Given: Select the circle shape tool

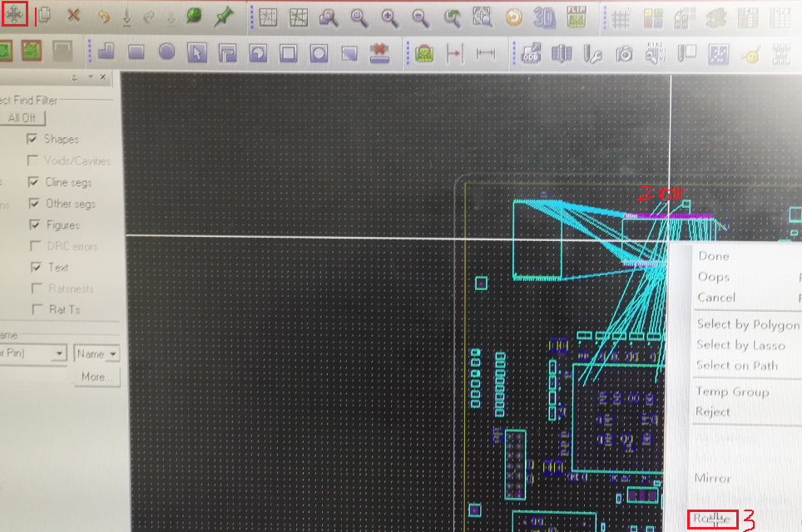Looking at the screenshot, I should click(166, 52).
